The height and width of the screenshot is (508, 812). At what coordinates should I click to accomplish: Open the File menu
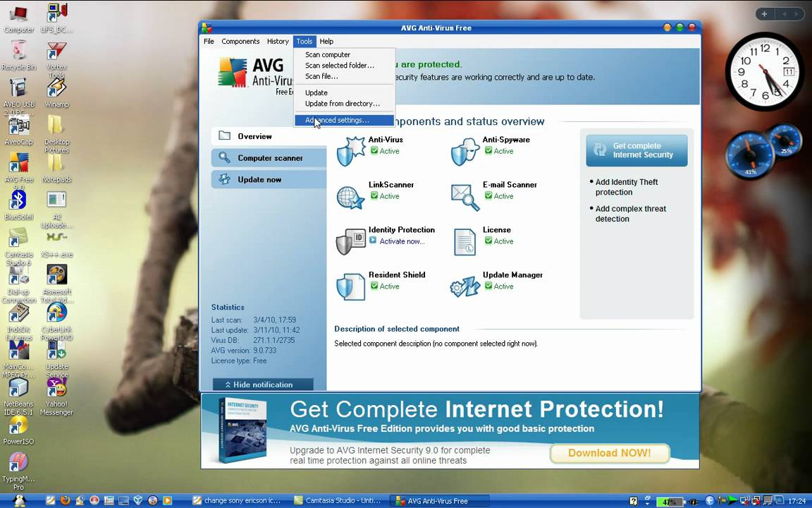tap(209, 42)
